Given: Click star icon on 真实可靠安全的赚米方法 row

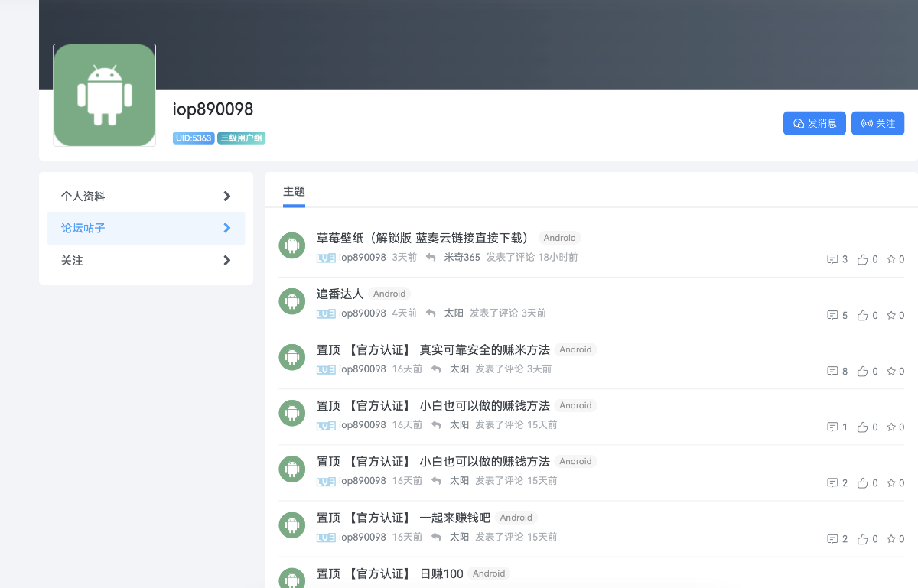Looking at the screenshot, I should point(891,371).
